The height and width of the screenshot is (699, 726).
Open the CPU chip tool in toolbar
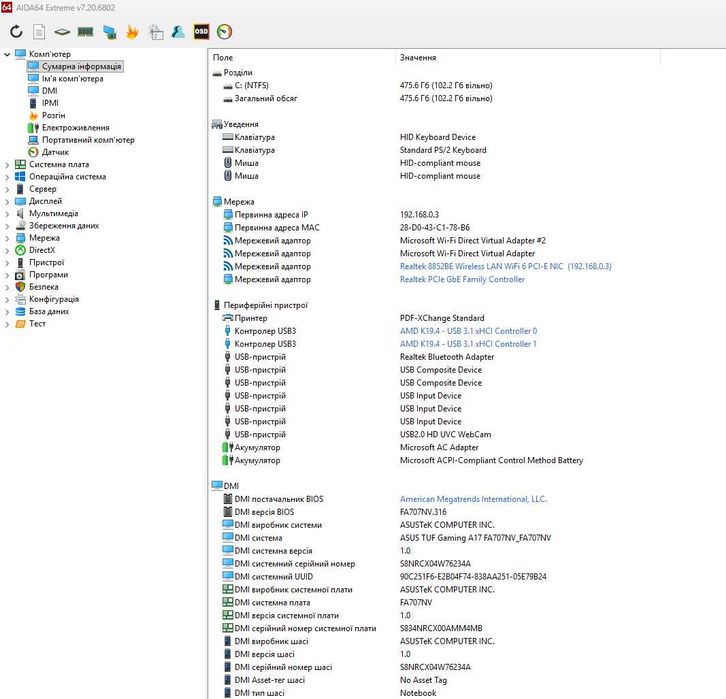click(62, 32)
